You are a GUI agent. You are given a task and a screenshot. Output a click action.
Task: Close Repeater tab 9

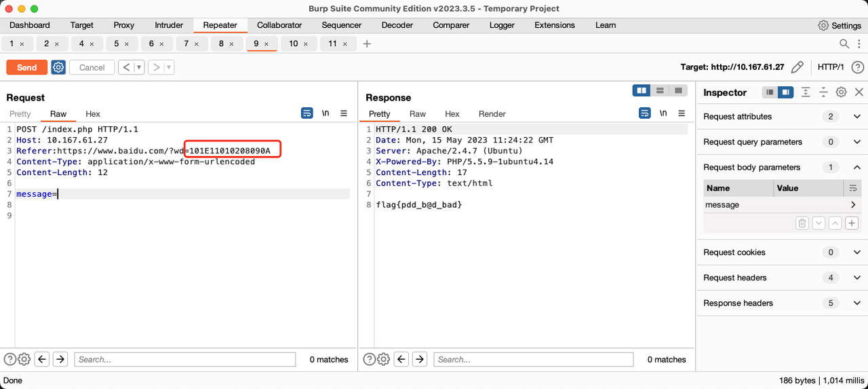(267, 44)
